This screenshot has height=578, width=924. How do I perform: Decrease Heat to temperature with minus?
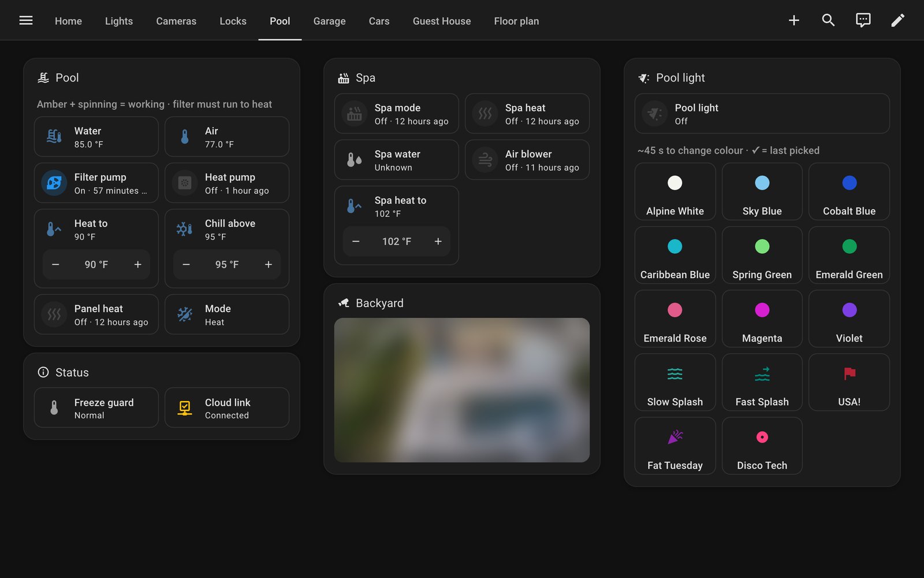[55, 265]
